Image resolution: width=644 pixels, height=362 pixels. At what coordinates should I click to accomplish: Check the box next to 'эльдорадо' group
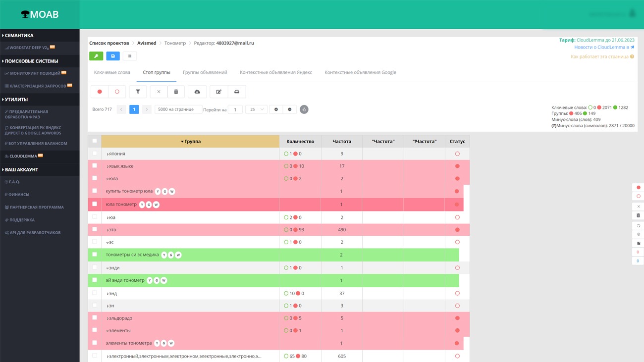click(95, 318)
